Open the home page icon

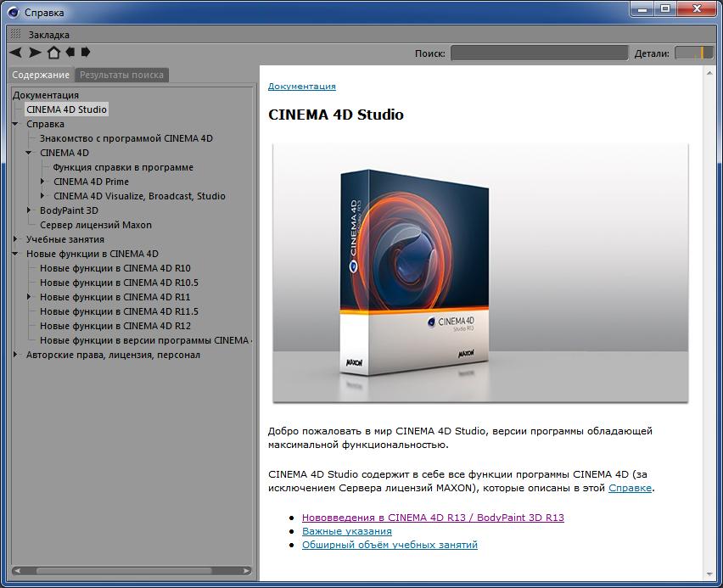(53, 53)
